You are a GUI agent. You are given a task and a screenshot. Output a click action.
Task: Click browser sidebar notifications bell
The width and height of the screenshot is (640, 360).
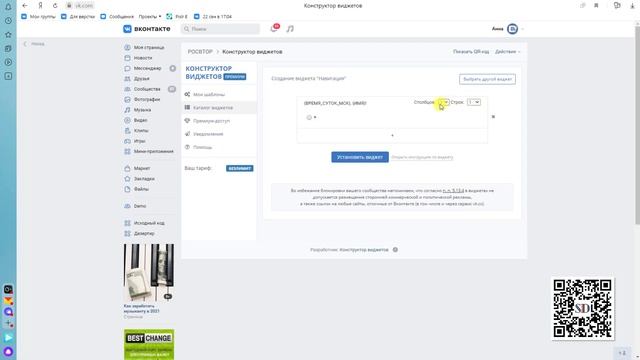click(8, 7)
